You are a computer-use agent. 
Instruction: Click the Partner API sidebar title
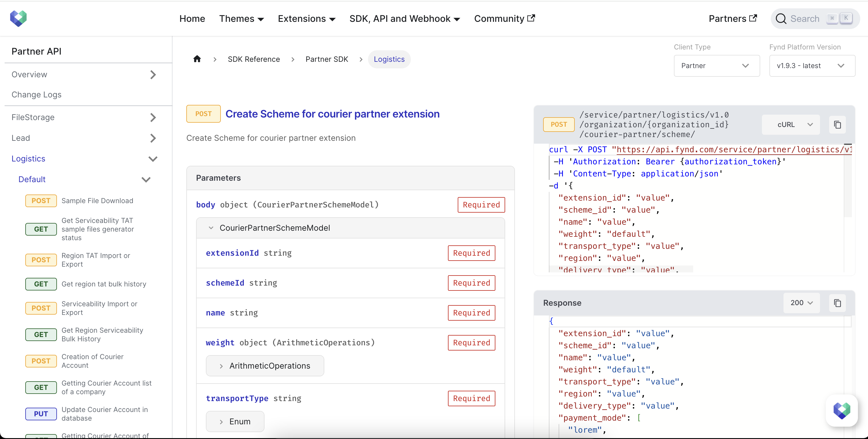point(37,51)
